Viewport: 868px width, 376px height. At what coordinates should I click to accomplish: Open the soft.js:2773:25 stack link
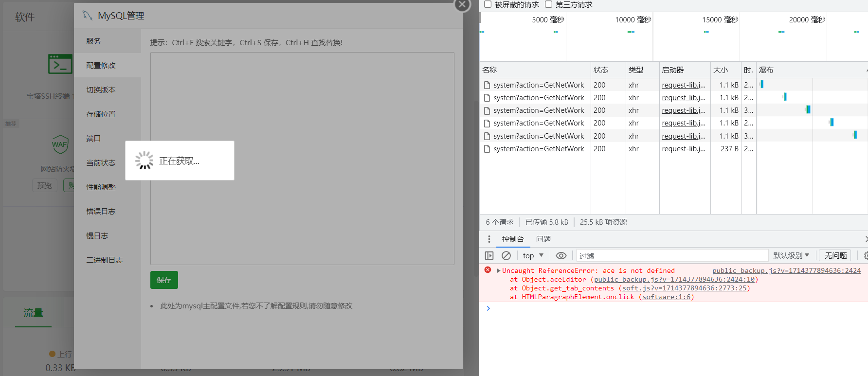pos(684,288)
